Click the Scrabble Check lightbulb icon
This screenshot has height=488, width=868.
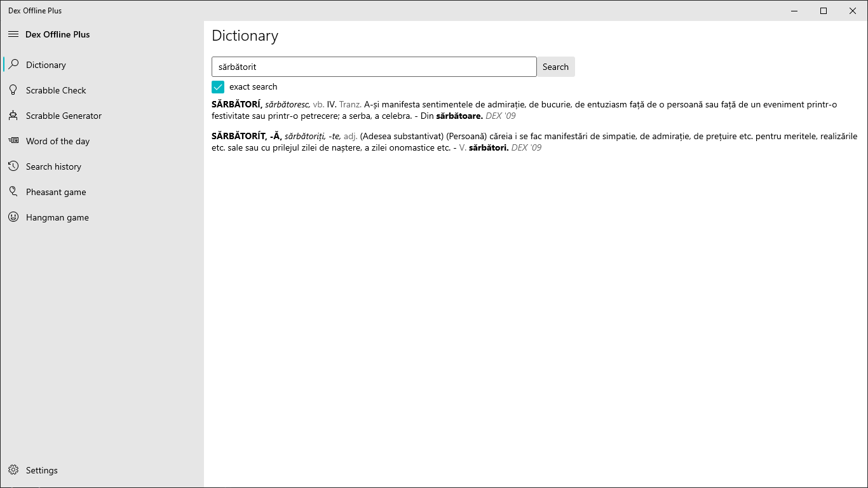click(13, 90)
